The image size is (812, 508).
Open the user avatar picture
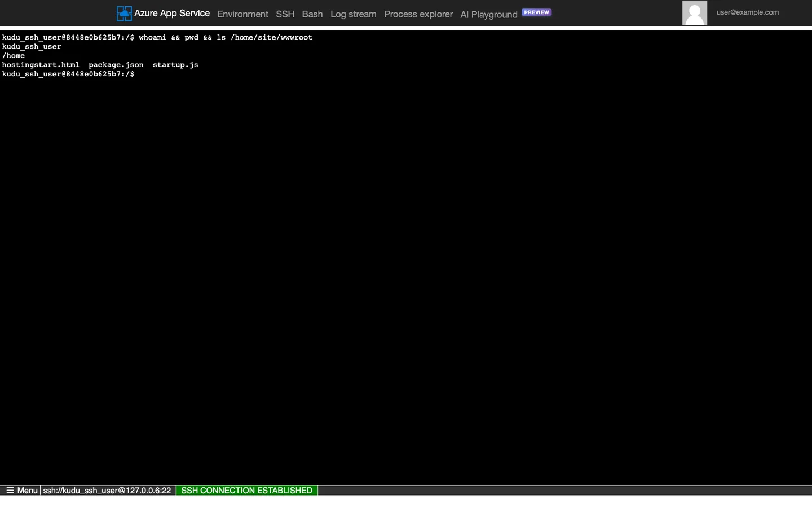(695, 13)
